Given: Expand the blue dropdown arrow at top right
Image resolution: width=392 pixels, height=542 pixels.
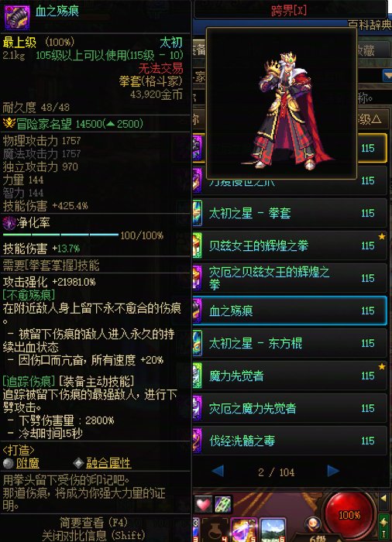Looking at the screenshot, I should click(x=387, y=75).
